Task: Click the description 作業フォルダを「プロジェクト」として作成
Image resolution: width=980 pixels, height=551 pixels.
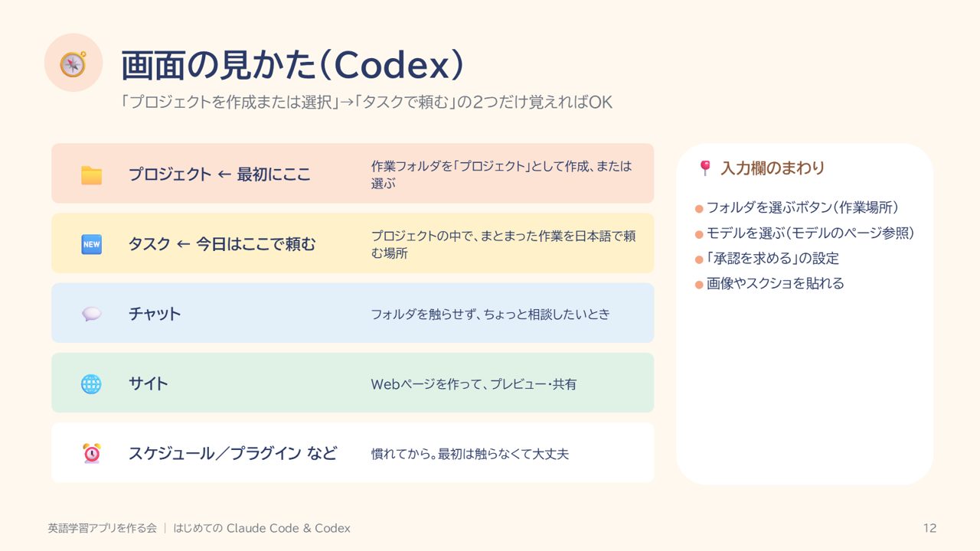Action: [x=501, y=174]
